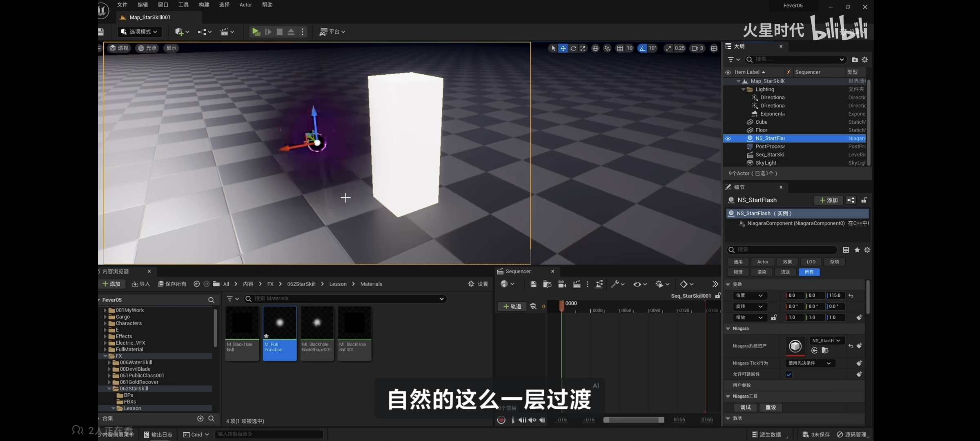Screen dimensions: 980x441
Task: Uncheck the 允许可延展性 checkbox
Action: pyautogui.click(x=789, y=374)
